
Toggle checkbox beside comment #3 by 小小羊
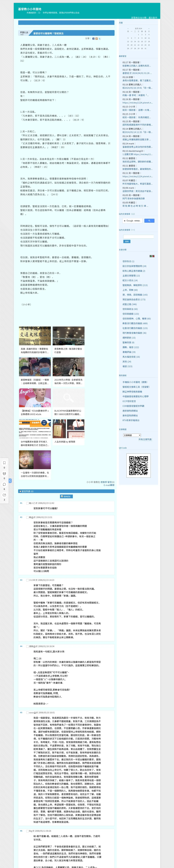(27, 580)
